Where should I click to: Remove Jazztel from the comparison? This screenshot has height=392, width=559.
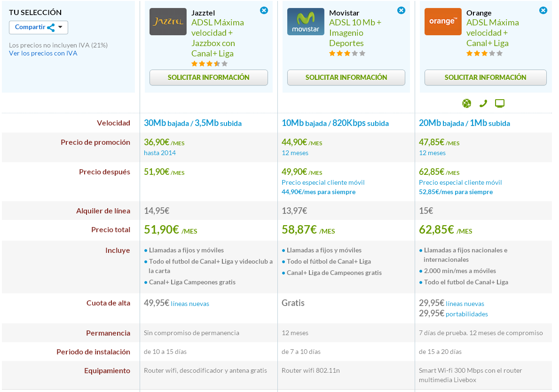tap(264, 10)
